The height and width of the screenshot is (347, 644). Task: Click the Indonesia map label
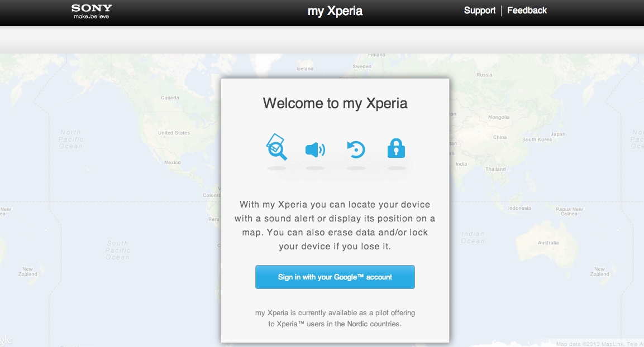pyautogui.click(x=519, y=208)
